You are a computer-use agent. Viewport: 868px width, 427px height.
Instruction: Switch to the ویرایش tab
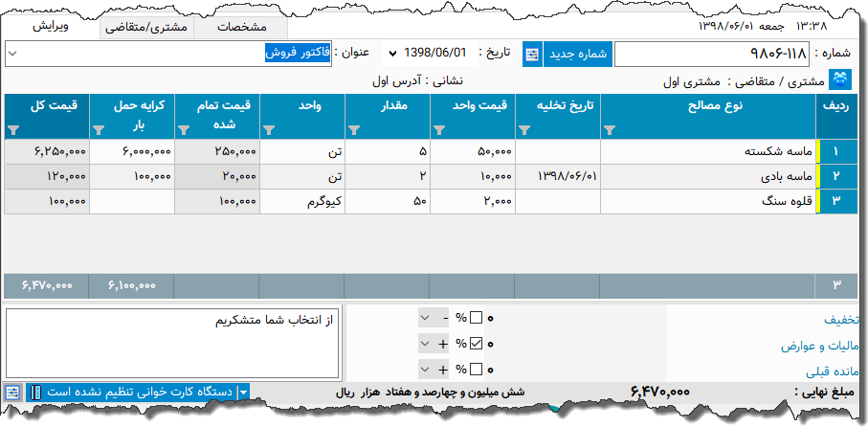(x=51, y=27)
